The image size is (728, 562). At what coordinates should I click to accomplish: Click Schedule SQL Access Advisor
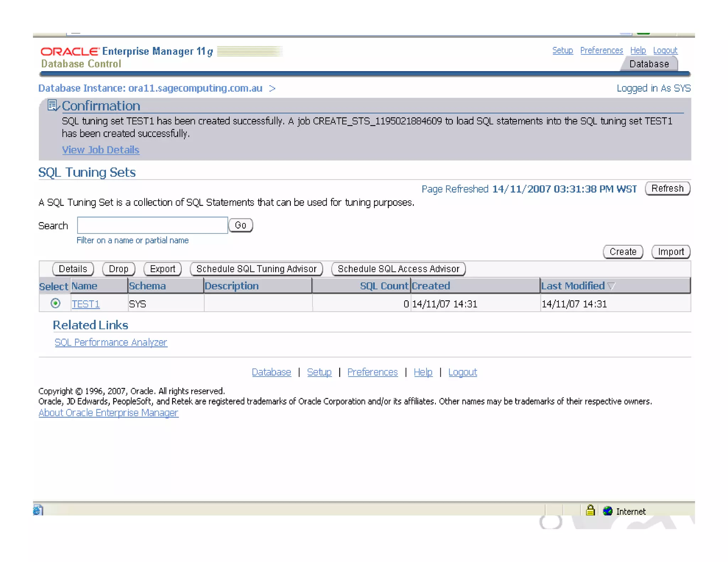pos(398,269)
